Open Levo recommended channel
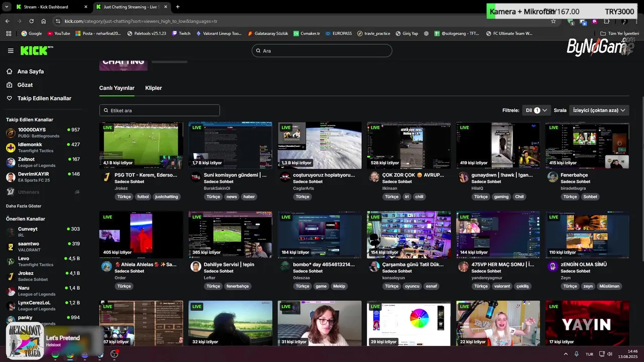Viewport: 644px width, 362px height. click(x=43, y=261)
